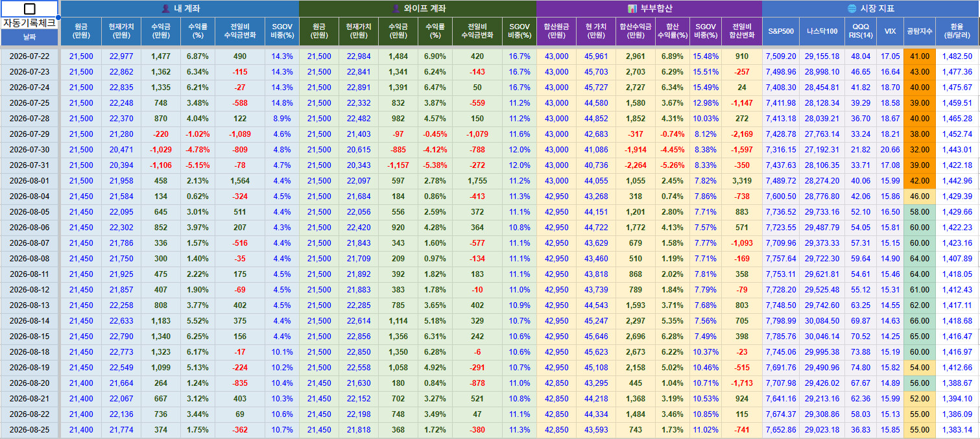Click the date cell 2026-07-31

(29, 165)
